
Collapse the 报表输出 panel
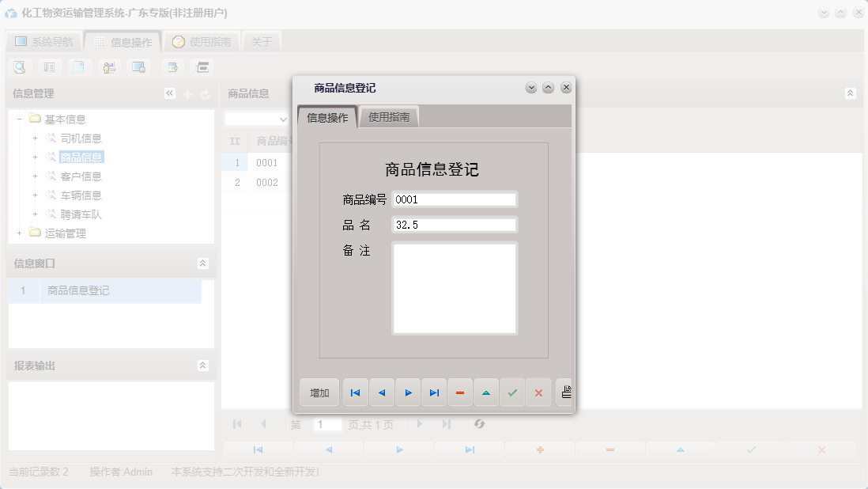tap(203, 366)
